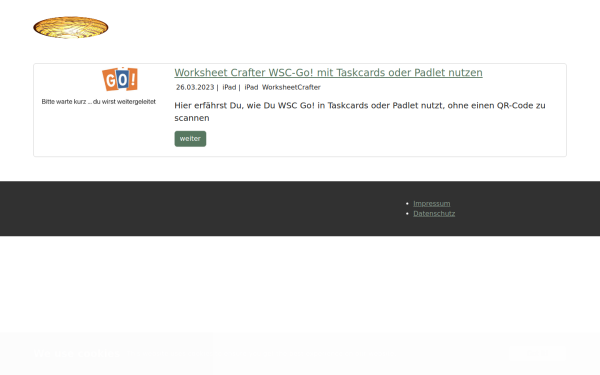Click the green weiter button
Screen dimensions: 600x375
tap(190, 139)
